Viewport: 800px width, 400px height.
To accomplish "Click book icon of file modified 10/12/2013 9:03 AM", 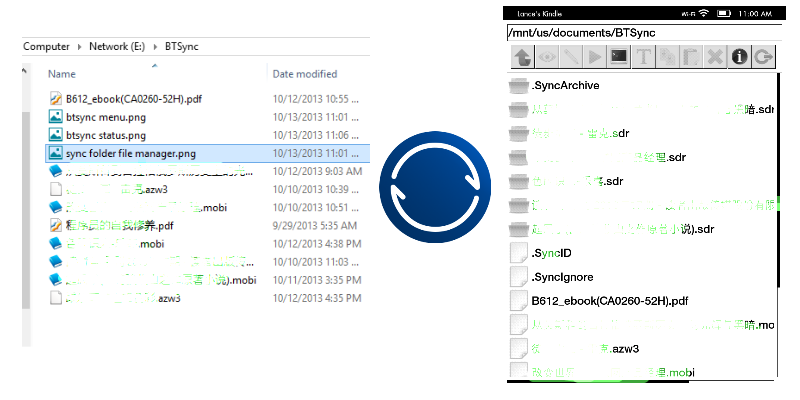I will click(x=56, y=171).
